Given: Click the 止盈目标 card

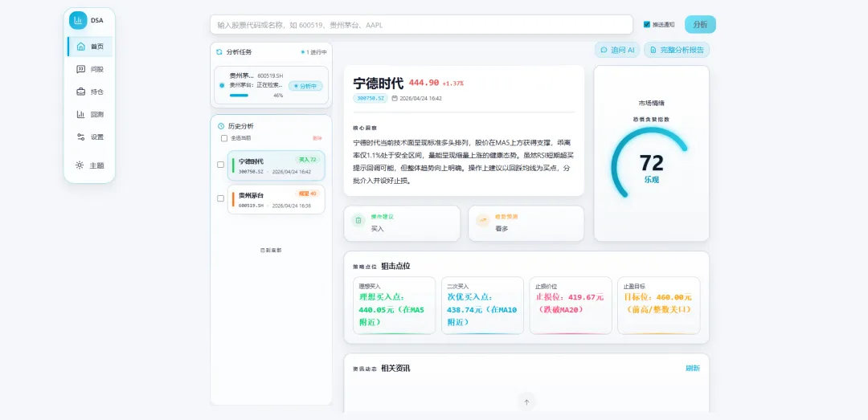Looking at the screenshot, I should pyautogui.click(x=659, y=305).
